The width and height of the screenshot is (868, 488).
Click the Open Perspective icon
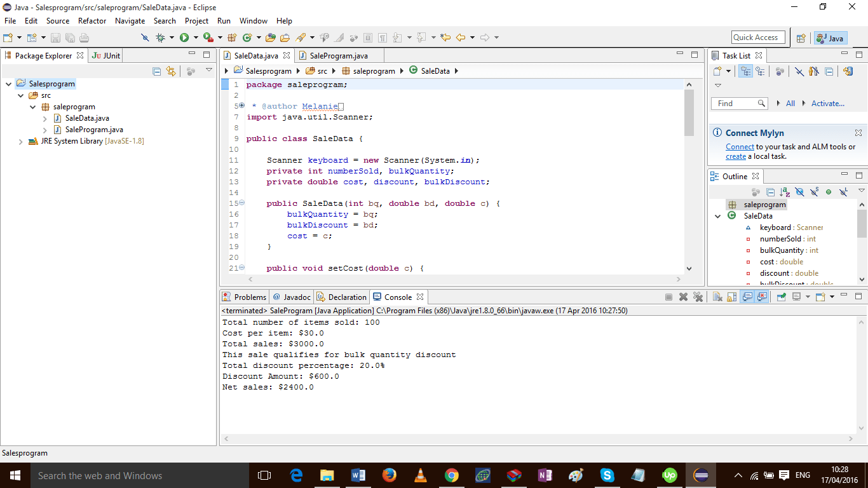point(801,38)
